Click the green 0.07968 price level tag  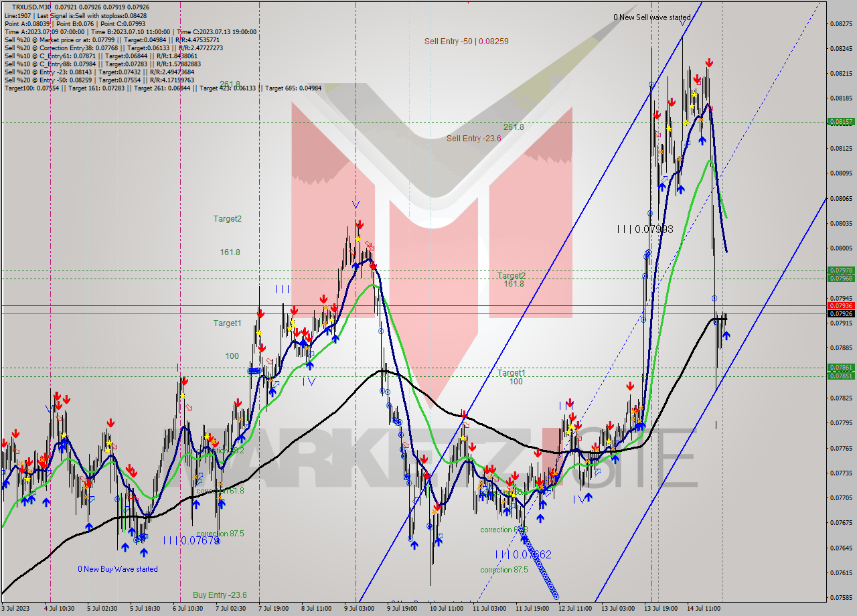coord(841,278)
